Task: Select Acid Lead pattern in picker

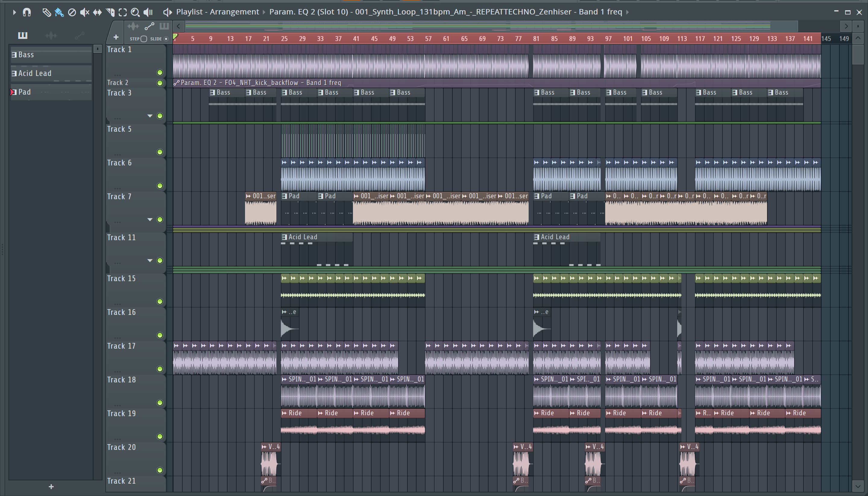Action: coord(51,73)
